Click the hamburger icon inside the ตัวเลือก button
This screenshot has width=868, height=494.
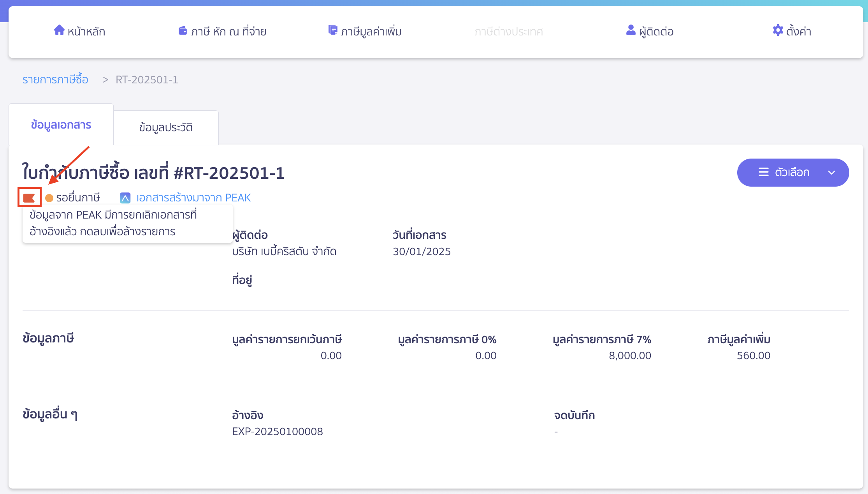[763, 172]
